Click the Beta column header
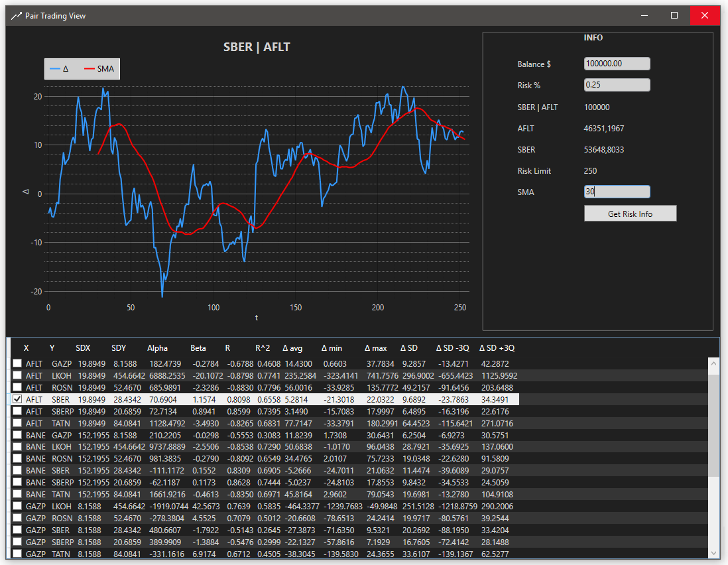Viewport: 728px width, 565px height. coord(198,348)
